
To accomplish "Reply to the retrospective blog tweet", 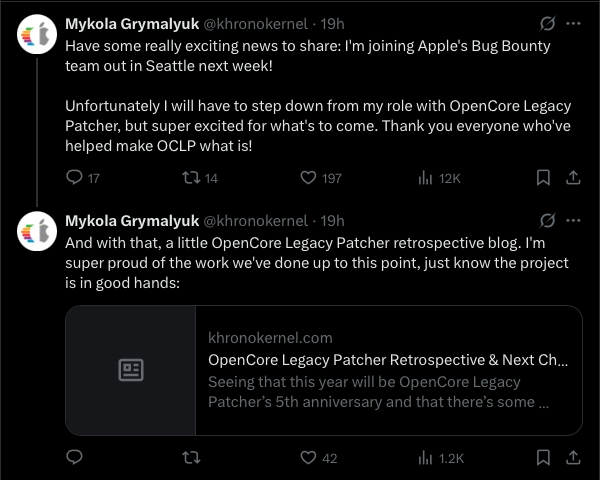I will click(73, 458).
